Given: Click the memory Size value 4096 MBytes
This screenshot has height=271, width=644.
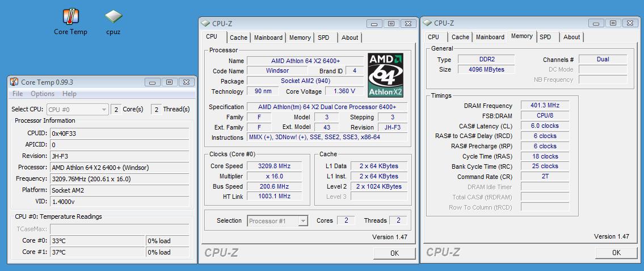Looking at the screenshot, I should point(486,69).
